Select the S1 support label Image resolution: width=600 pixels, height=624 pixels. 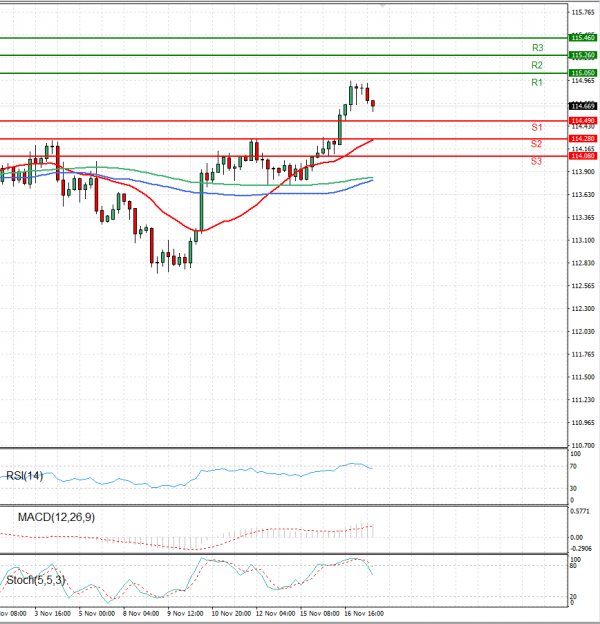point(537,127)
